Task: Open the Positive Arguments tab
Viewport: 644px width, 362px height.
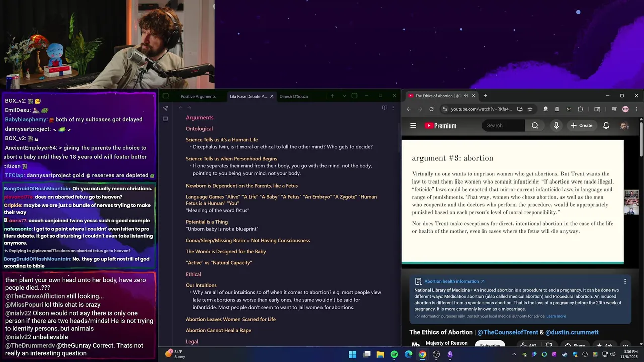Action: (x=198, y=96)
